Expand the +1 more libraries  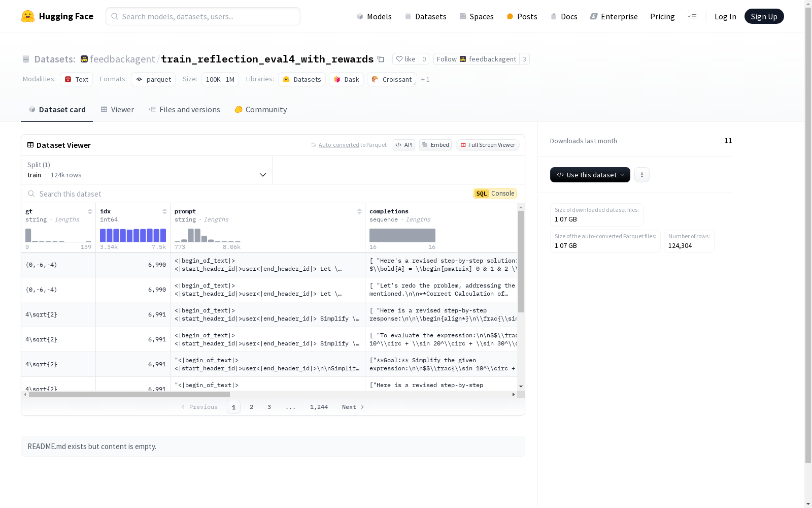(425, 79)
